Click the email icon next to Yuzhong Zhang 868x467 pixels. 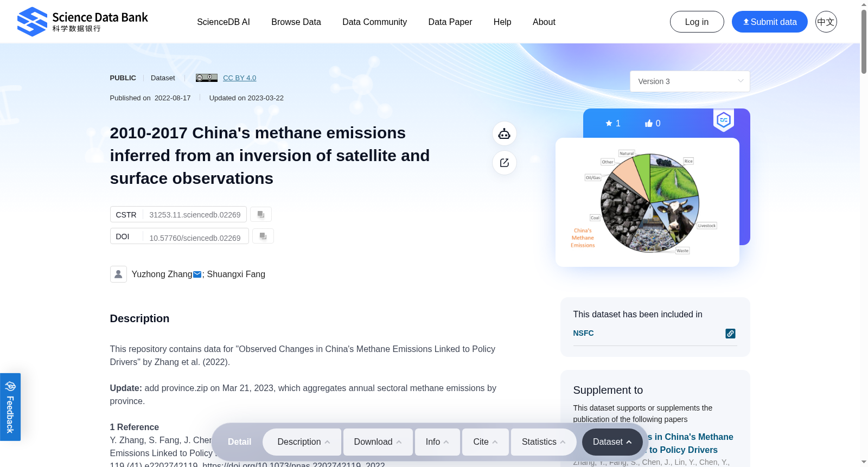coord(197,274)
